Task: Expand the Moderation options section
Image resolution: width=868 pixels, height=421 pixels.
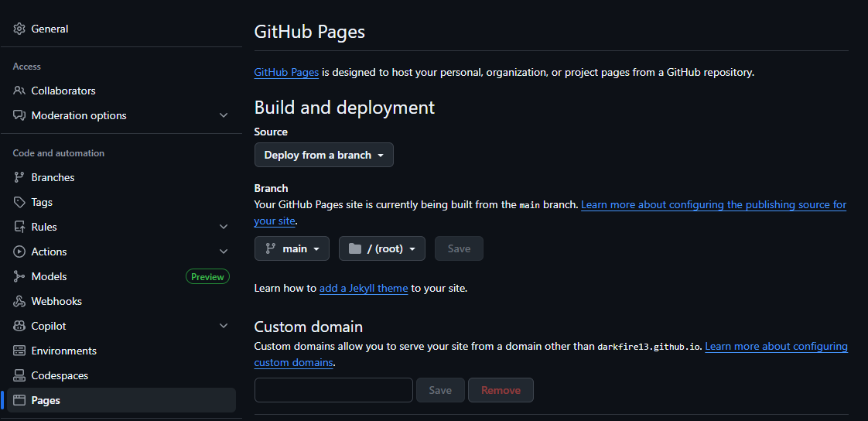Action: tap(224, 115)
